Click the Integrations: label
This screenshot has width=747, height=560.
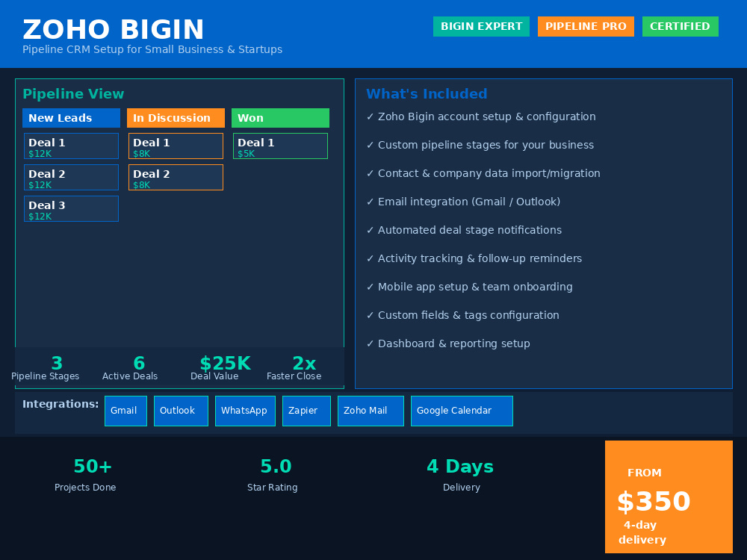[61, 404]
